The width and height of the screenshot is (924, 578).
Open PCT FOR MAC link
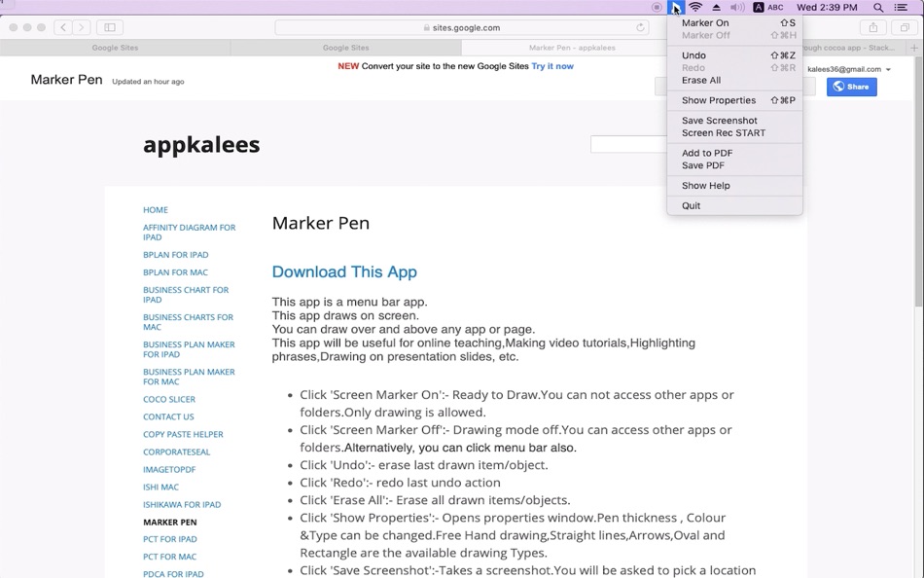[169, 557]
